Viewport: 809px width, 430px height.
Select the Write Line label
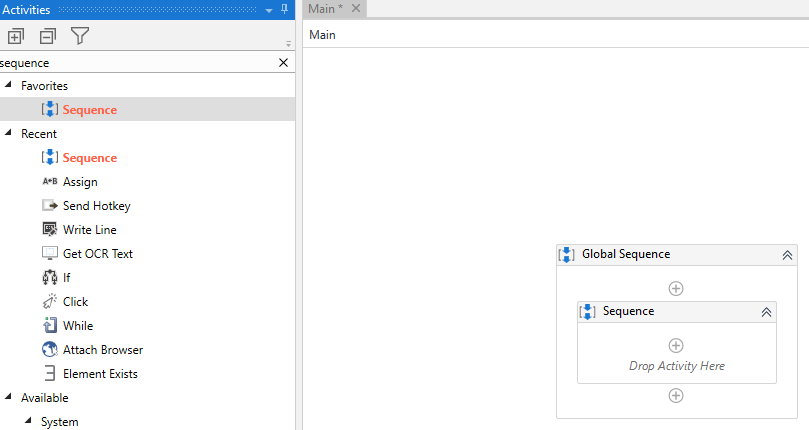click(x=90, y=230)
